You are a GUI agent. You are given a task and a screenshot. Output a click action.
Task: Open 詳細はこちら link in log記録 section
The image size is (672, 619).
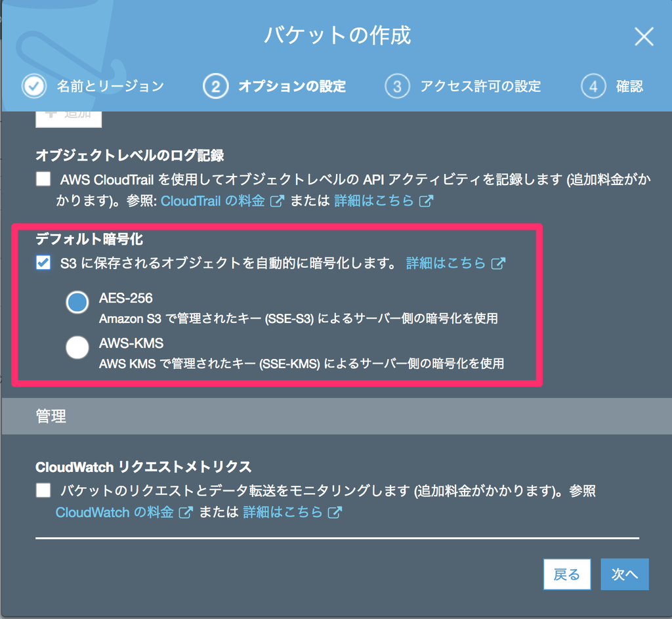373,201
